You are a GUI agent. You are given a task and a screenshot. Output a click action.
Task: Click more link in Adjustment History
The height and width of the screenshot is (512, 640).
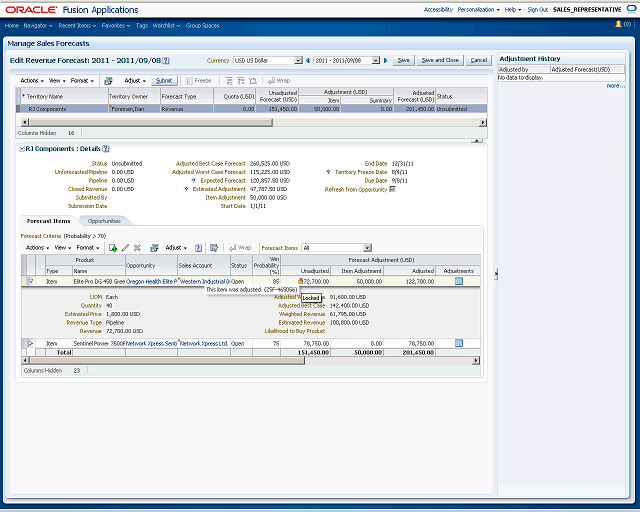click(x=615, y=86)
